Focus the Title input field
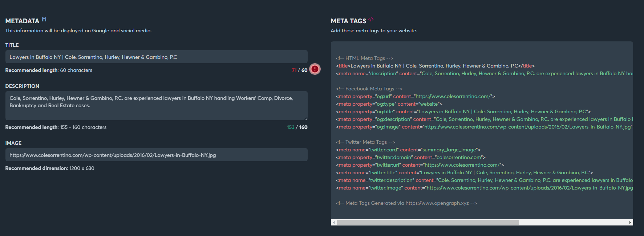 [156, 57]
